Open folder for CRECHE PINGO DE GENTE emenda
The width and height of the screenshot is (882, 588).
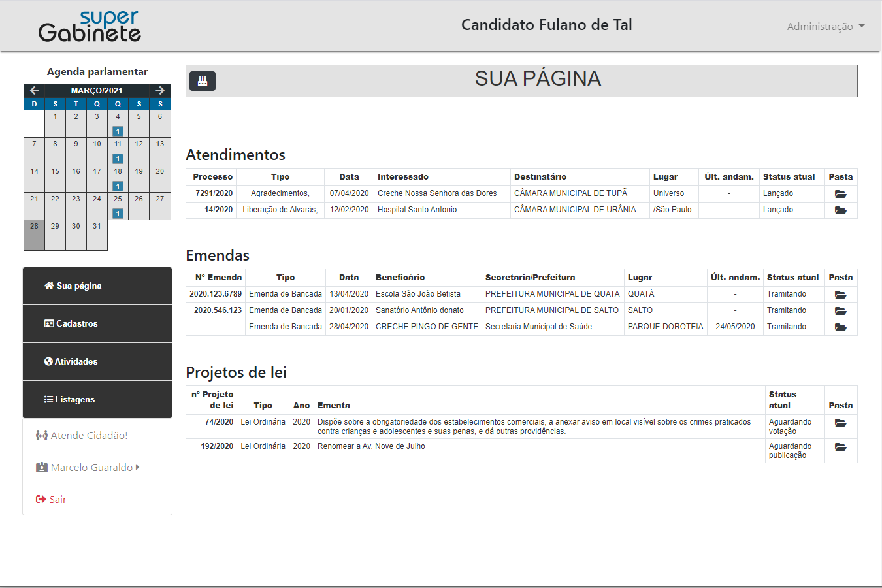point(840,327)
